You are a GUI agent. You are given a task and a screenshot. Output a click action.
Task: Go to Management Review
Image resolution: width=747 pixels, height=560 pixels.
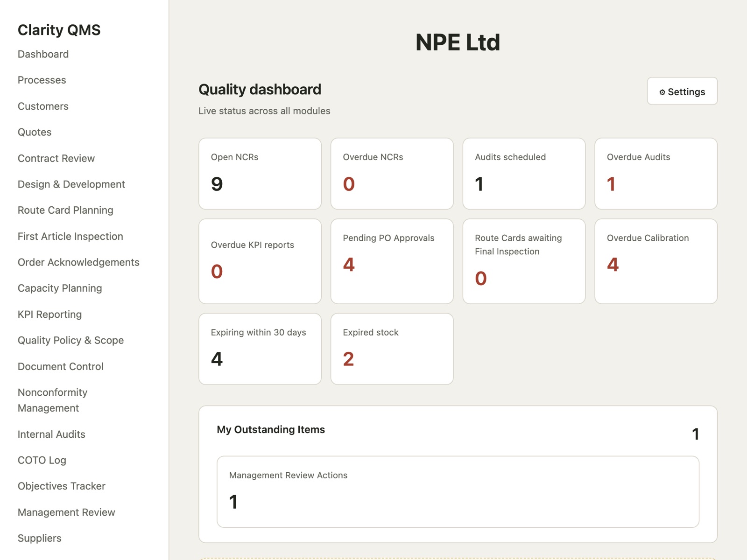(66, 512)
